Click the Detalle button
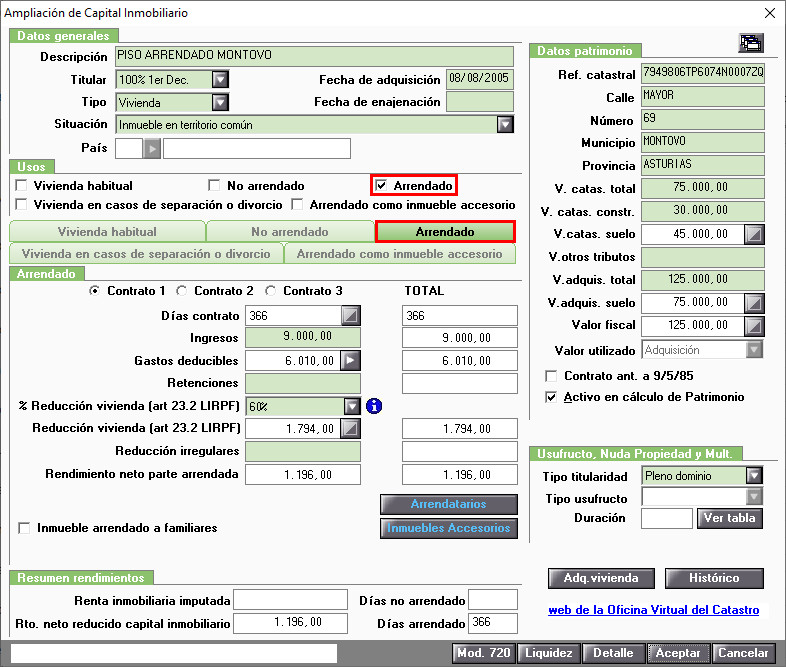 click(x=614, y=653)
